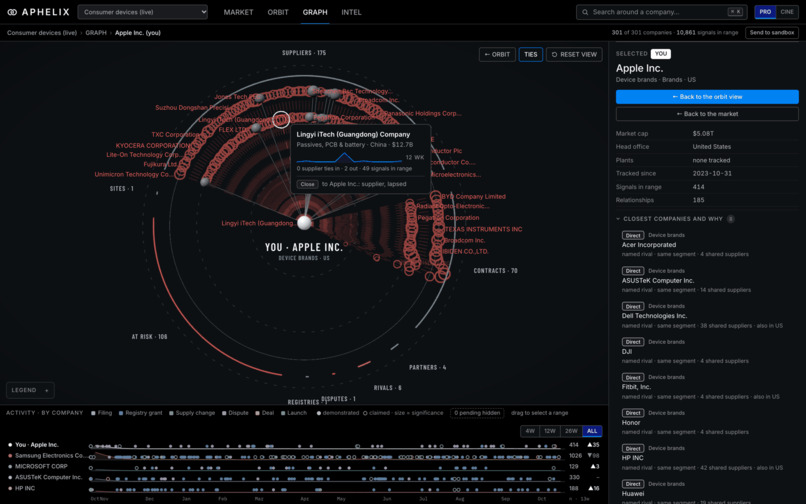Click the Direct badge for Dell Technologies
Viewport: 806px width, 504px height.
633,307
